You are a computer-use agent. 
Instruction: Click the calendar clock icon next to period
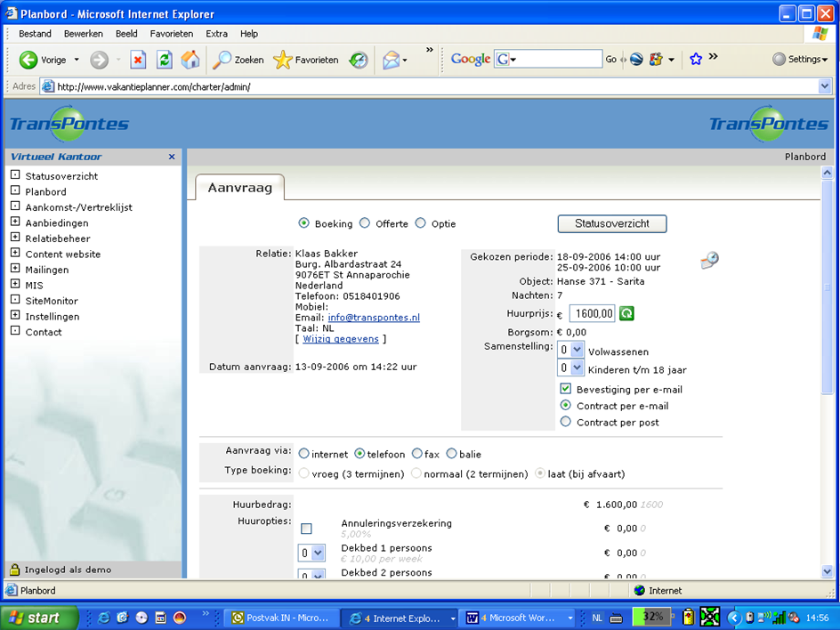pos(709,260)
